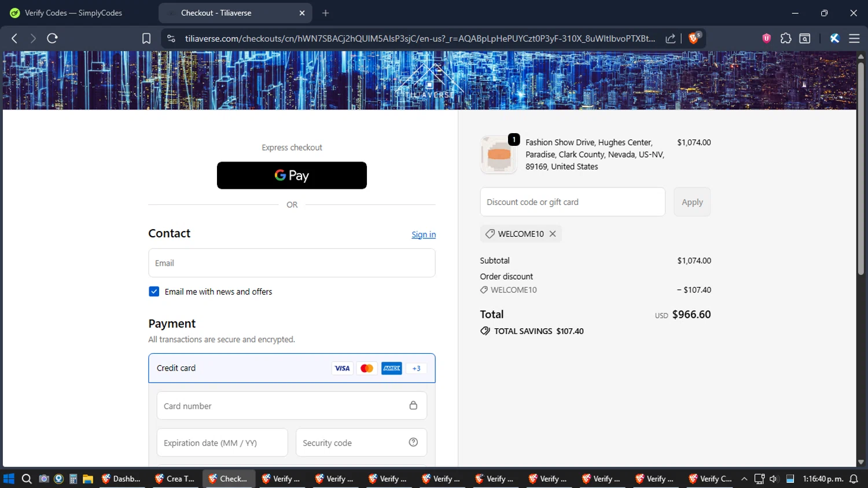
Task: Click the browser forward arrow
Action: (x=33, y=38)
